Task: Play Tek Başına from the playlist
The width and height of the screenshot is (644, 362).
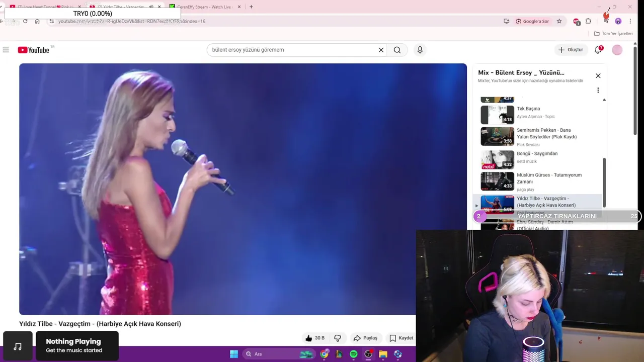Action: point(528,109)
